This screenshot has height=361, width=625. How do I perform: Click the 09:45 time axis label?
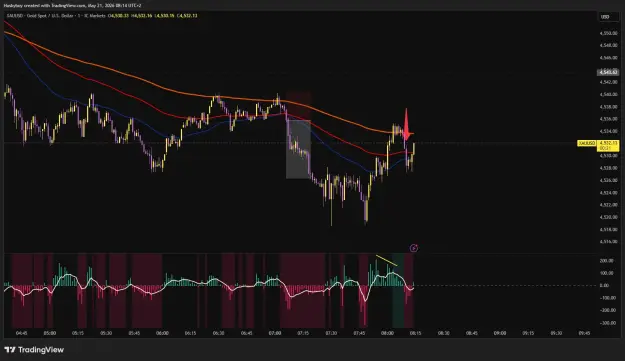[x=584, y=333]
